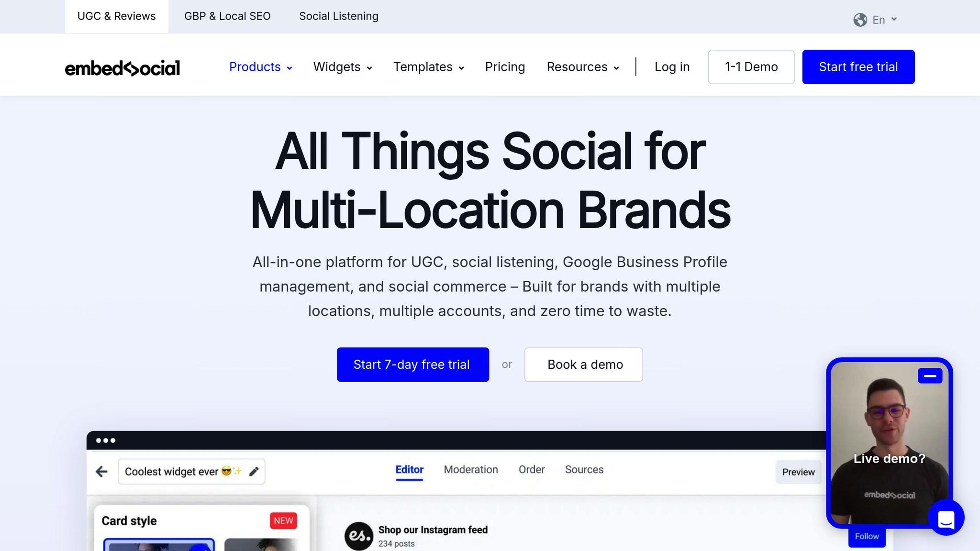Click the Book a demo button
980x551 pixels.
pos(584,364)
